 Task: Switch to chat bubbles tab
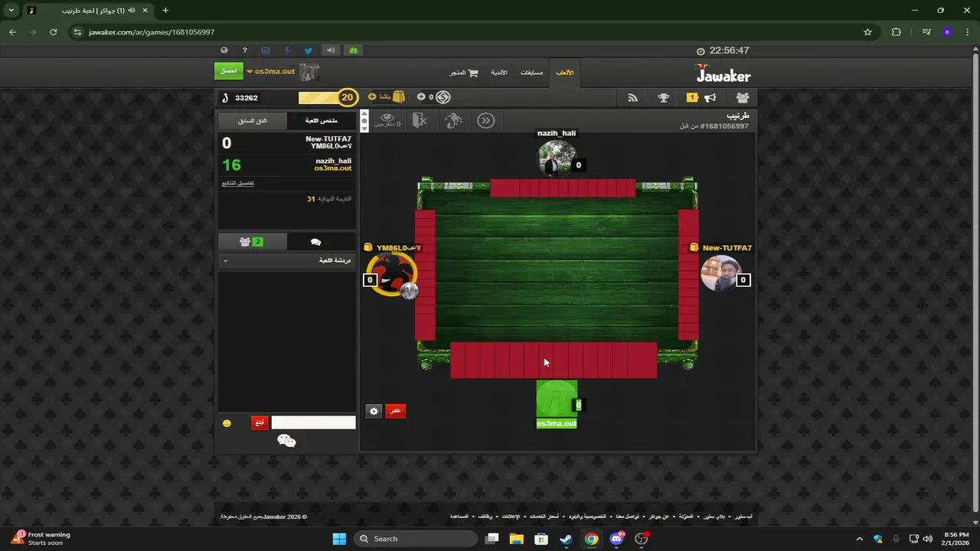315,242
